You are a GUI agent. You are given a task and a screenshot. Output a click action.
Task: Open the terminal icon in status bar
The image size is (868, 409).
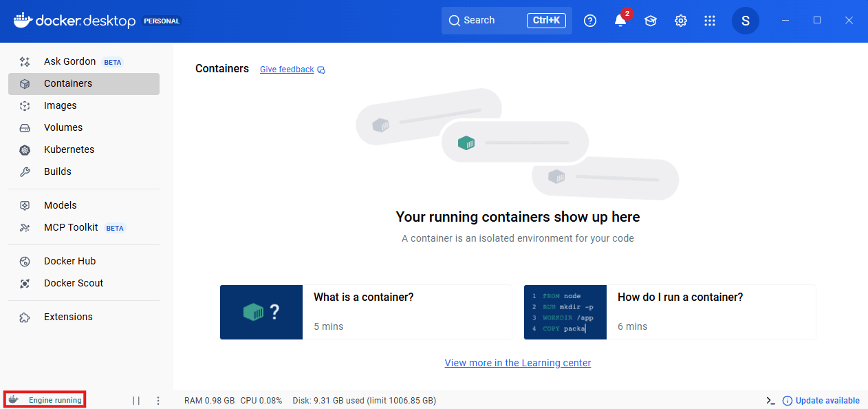pos(770,401)
